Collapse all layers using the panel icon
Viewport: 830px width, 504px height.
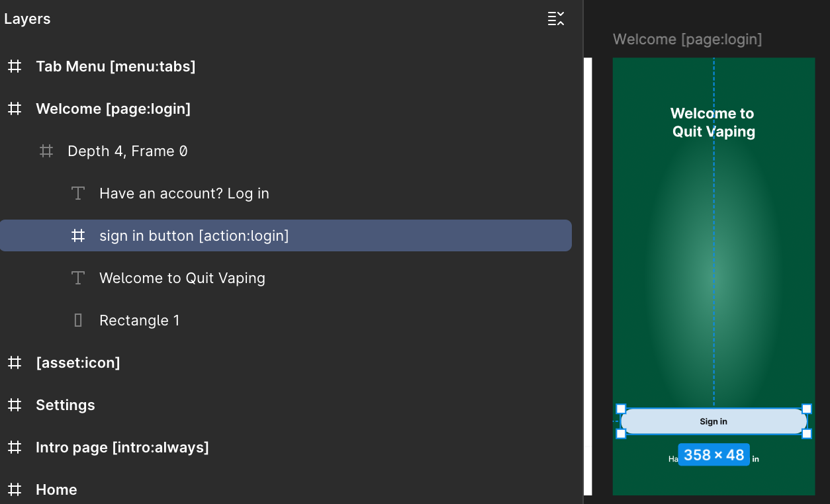[556, 19]
